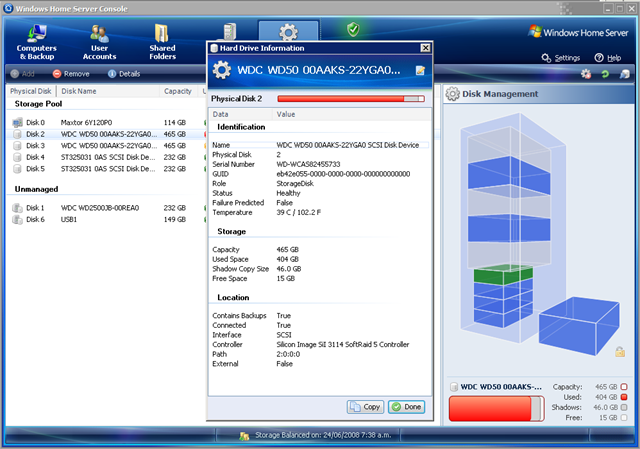The image size is (640, 449).
Task: Select Disk 5 ST325031 row name
Action: coord(108,169)
